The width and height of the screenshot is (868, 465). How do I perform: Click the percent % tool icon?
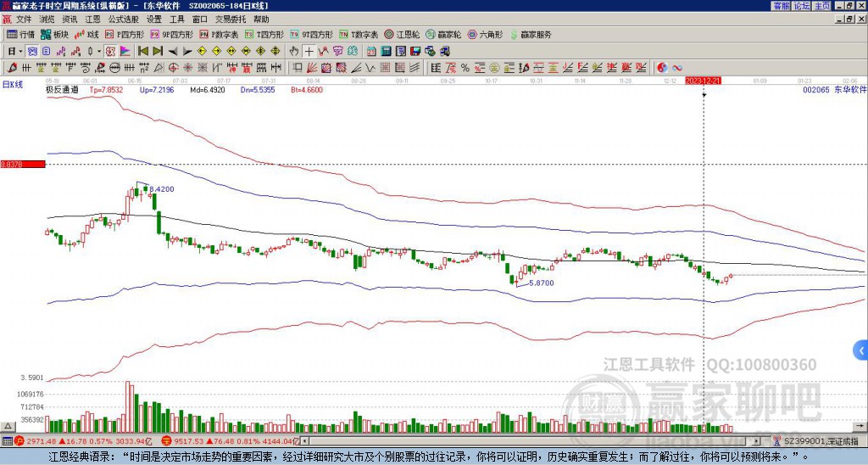click(465, 68)
